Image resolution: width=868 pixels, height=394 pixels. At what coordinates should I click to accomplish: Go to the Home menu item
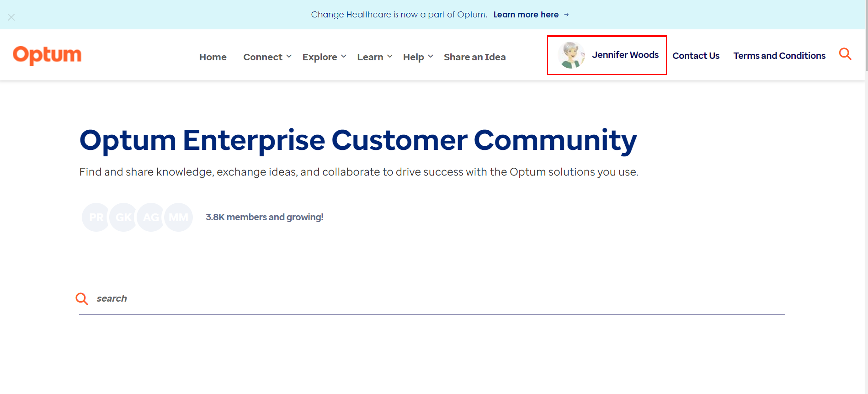213,57
